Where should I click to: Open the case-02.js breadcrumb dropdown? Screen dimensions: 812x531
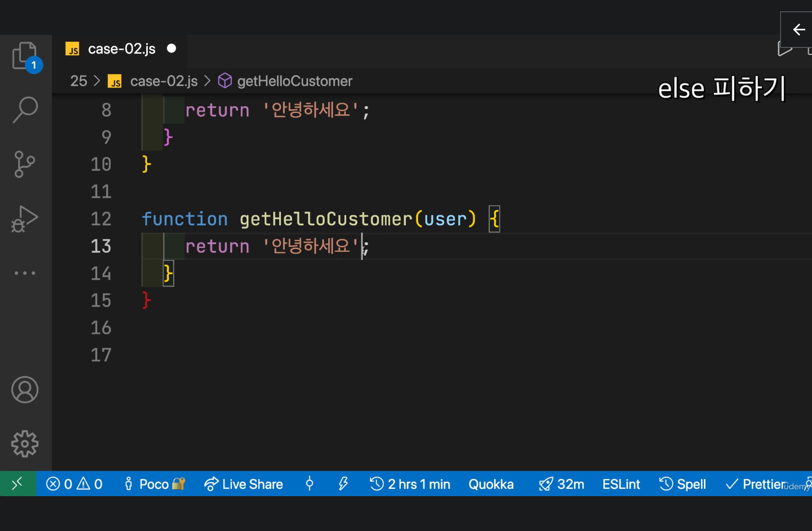click(163, 81)
